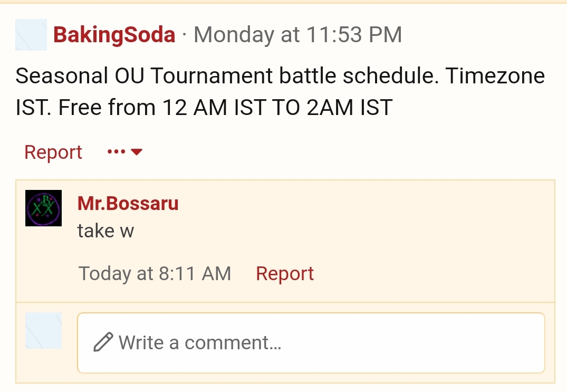The height and width of the screenshot is (392, 567).
Task: Click the blank avatar beside the comment box
Action: 43,330
